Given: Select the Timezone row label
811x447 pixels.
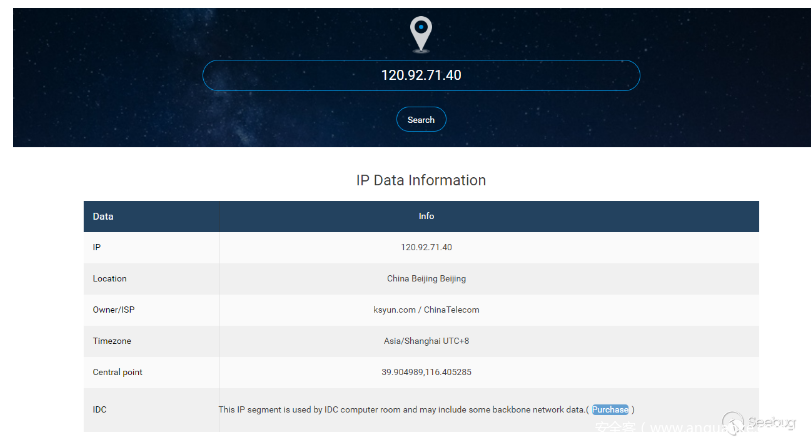Looking at the screenshot, I should tap(112, 341).
